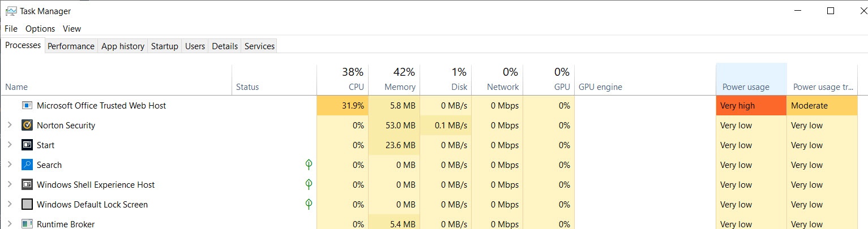This screenshot has height=229, width=868.
Task: Click the Norton Security process icon
Action: [x=27, y=125]
